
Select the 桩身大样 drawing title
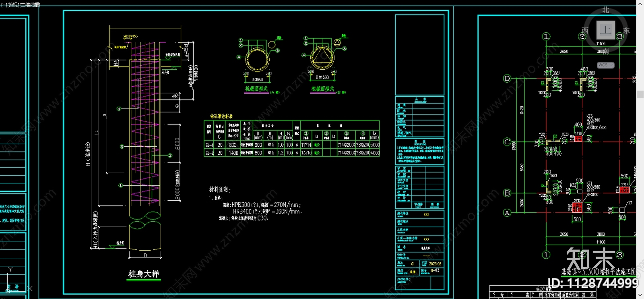[144, 274]
